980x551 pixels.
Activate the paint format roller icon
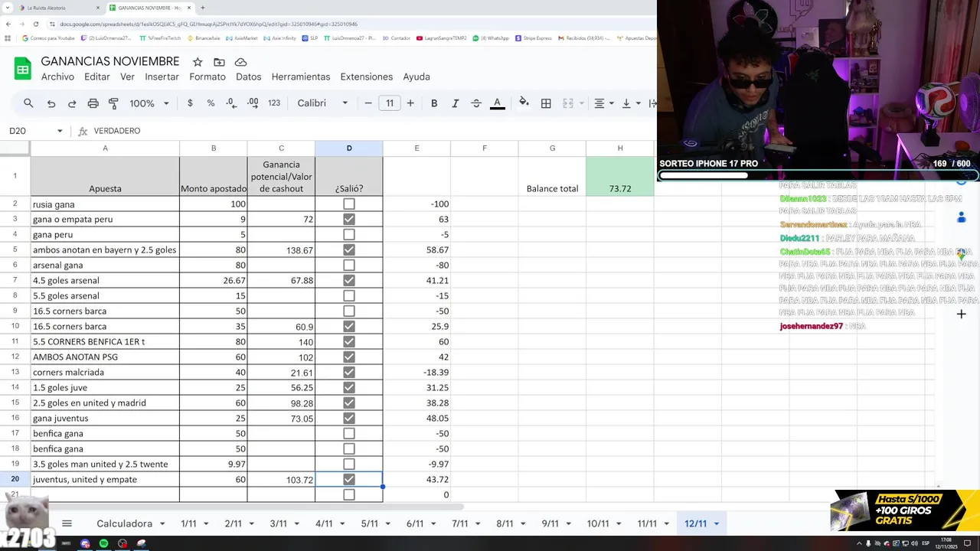pos(113,103)
